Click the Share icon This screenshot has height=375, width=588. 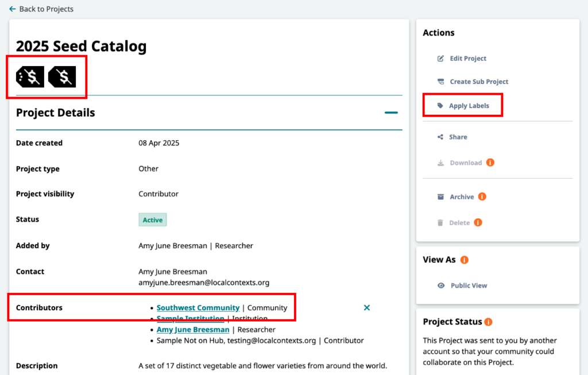(x=440, y=137)
